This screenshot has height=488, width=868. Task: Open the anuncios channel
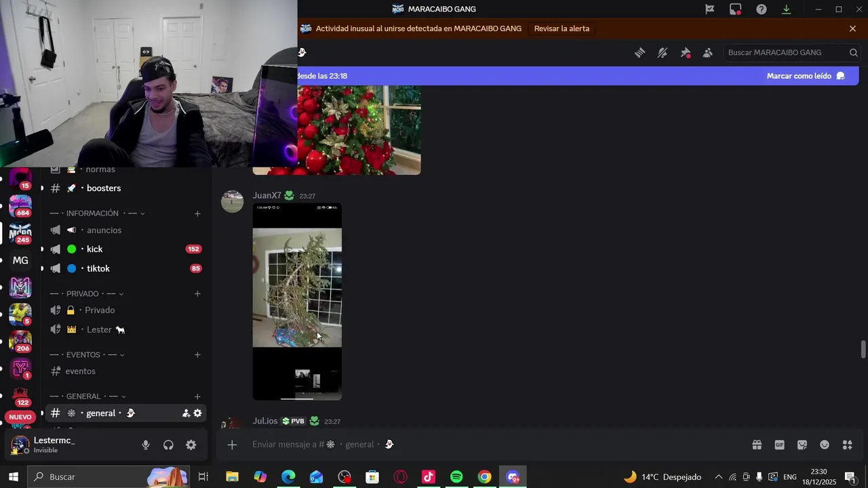(x=125, y=230)
